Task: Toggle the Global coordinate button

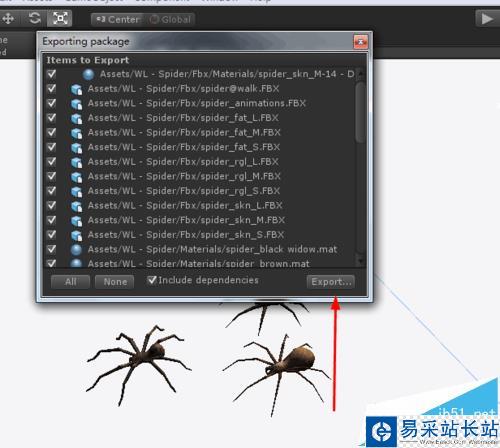Action: [170, 20]
